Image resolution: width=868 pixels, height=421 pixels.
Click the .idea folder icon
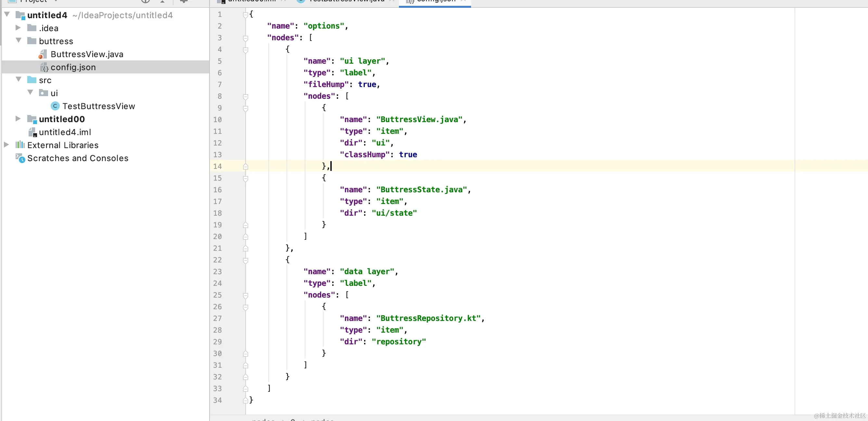pyautogui.click(x=32, y=28)
